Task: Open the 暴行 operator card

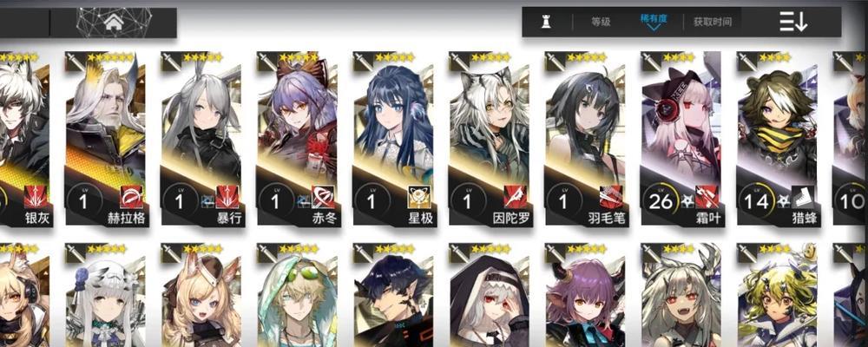Action: [x=201, y=138]
